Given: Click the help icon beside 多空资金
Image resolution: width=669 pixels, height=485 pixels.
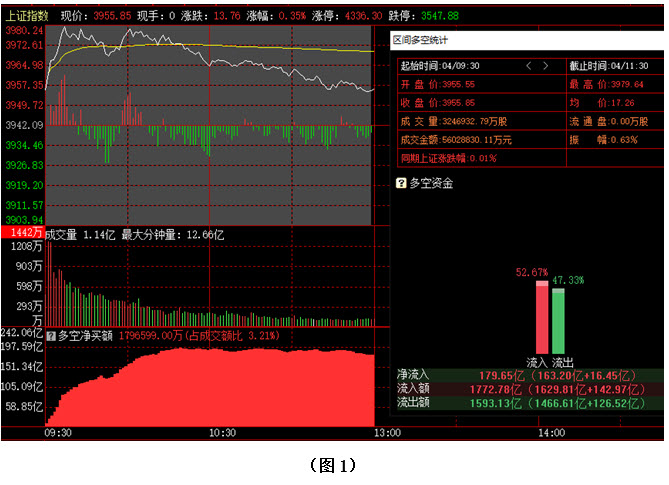Looking at the screenshot, I should (401, 183).
